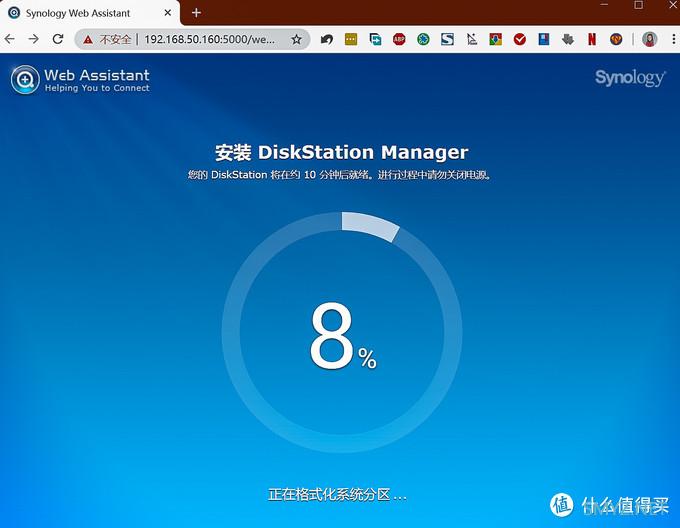This screenshot has height=528, width=680.
Task: Minimize the browser window
Action: coord(605,5)
